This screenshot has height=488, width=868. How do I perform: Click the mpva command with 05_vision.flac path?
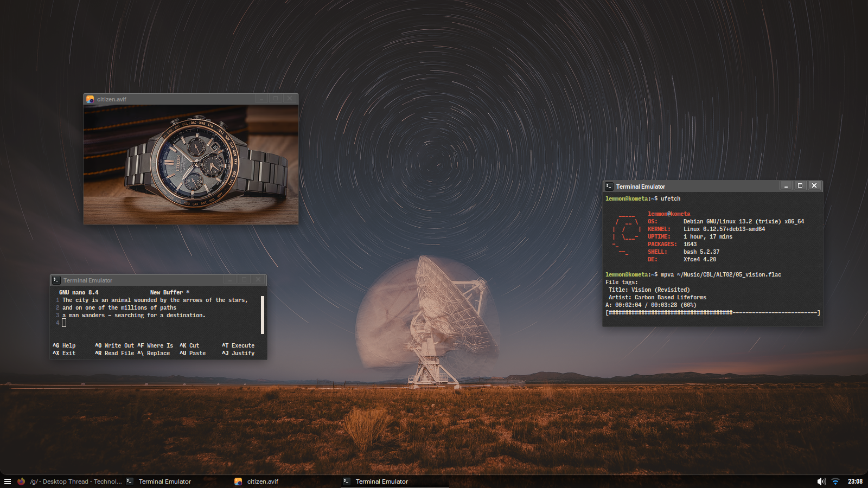click(x=721, y=274)
